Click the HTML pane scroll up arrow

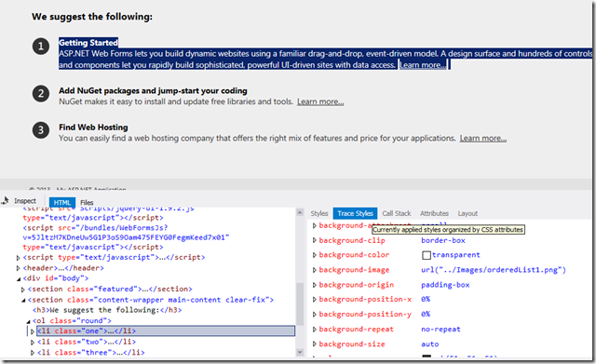coord(300,212)
